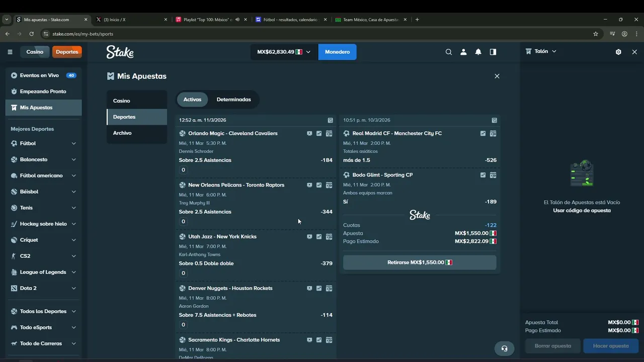Viewport: 644px width, 362px height.
Task: Open bet detail icon for 12:52 a. m. slip
Action: (331, 120)
